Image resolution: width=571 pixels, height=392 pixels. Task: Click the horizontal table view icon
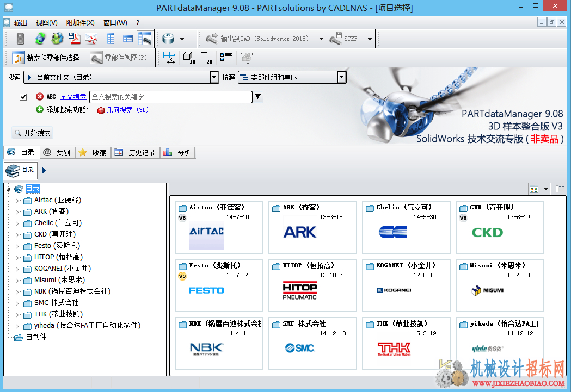127,39
